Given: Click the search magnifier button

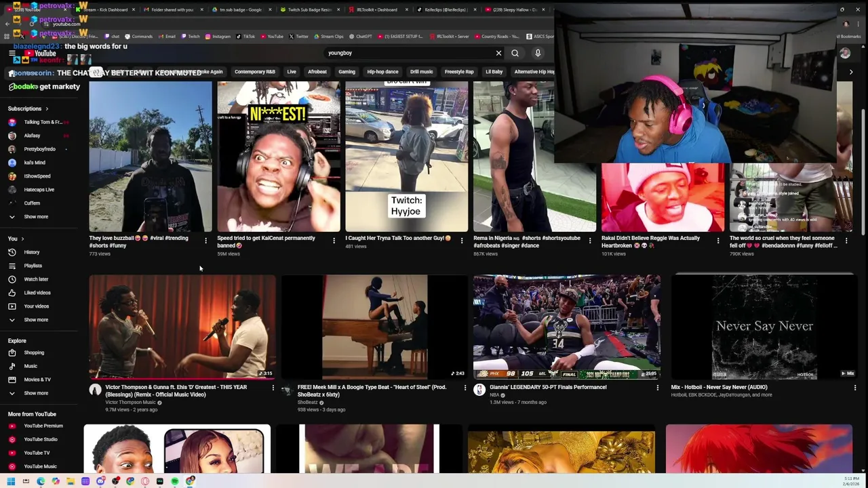Looking at the screenshot, I should tap(515, 53).
